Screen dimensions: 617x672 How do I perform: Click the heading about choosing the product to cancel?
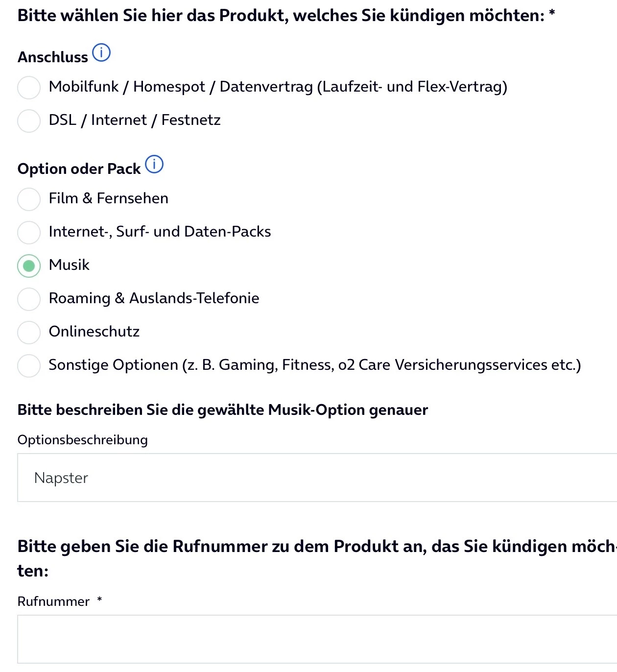(x=281, y=16)
